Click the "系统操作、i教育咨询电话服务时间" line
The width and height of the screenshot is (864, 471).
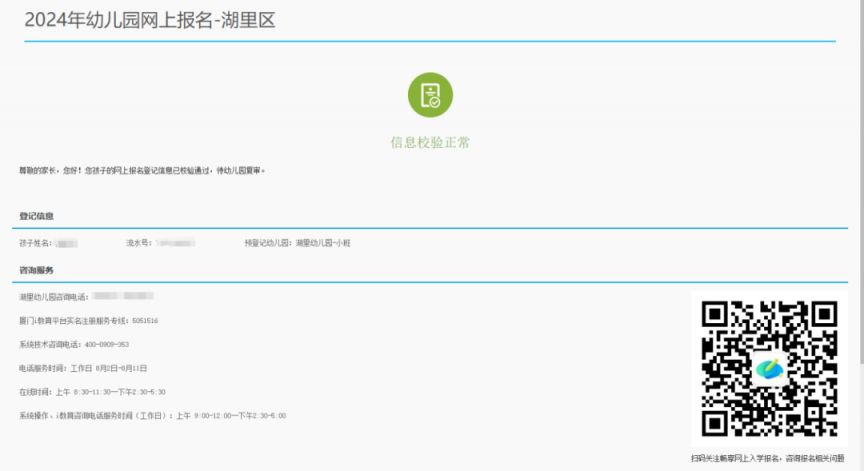[153, 415]
